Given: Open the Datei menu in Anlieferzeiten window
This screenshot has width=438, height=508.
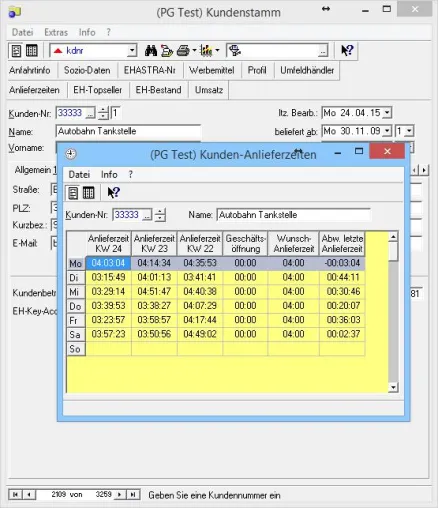Looking at the screenshot, I should coord(79,174).
